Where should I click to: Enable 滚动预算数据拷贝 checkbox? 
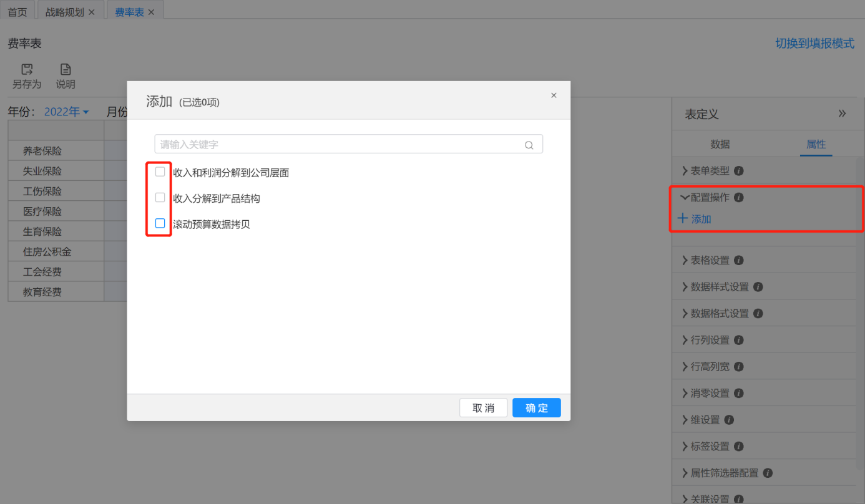pyautogui.click(x=160, y=223)
